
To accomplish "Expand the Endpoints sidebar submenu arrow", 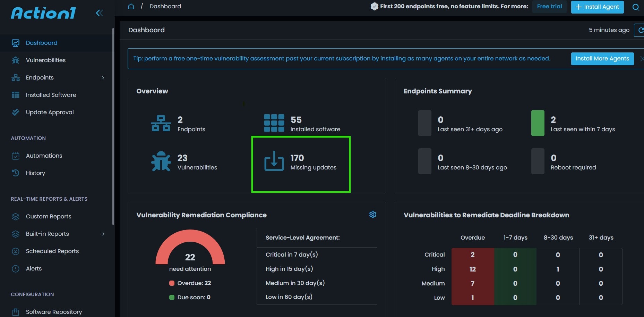I will point(103,78).
